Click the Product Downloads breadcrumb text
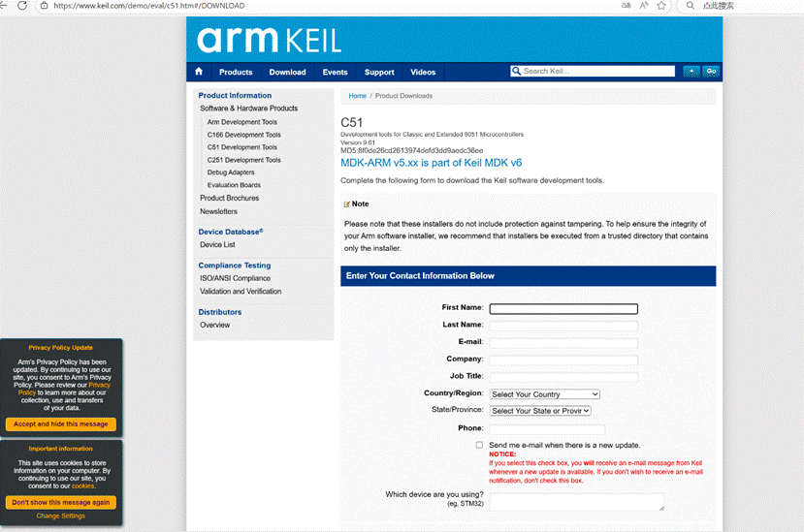Viewport: 804px width, 532px height. (x=403, y=96)
